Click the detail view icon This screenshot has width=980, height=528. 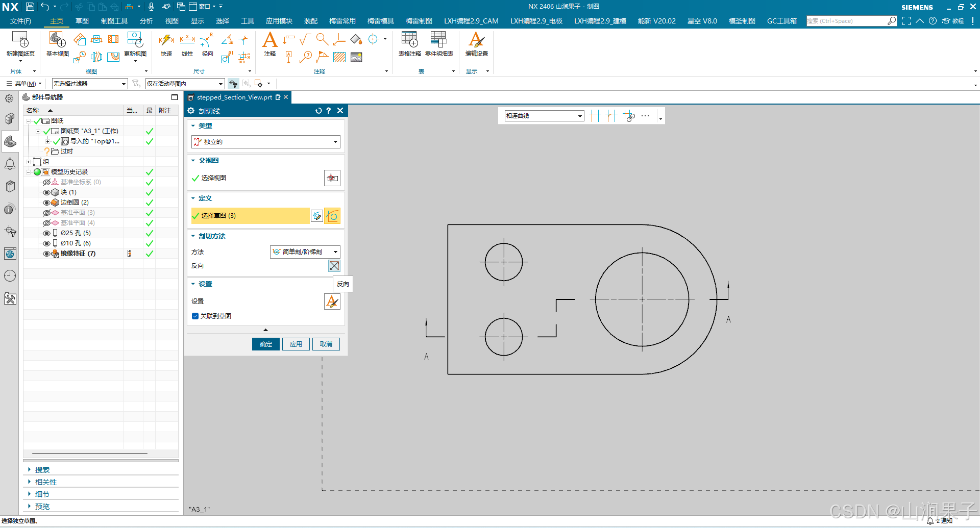79,57
